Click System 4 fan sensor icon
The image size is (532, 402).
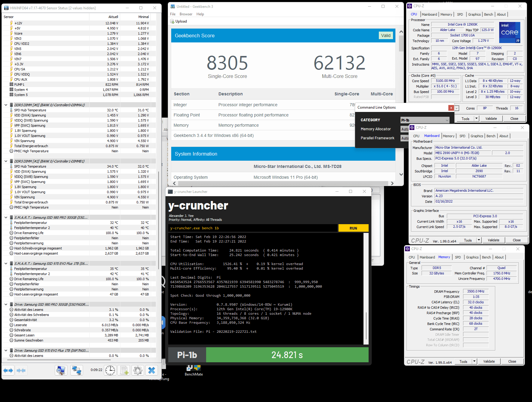pos(11,90)
